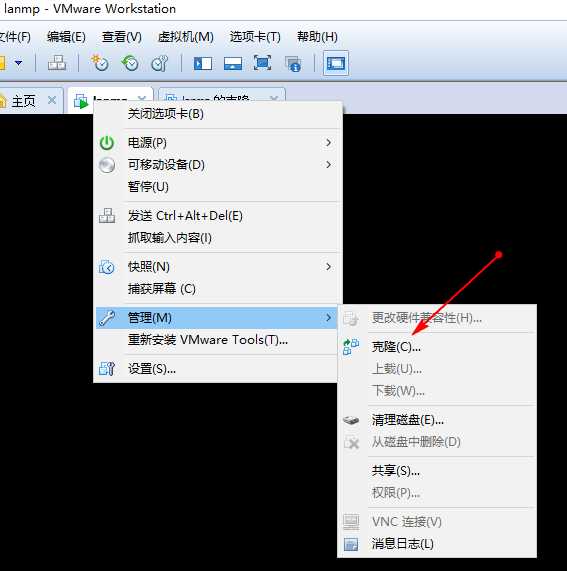
Task: Click the settings icon beside 设置(S)...
Action: [x=107, y=369]
